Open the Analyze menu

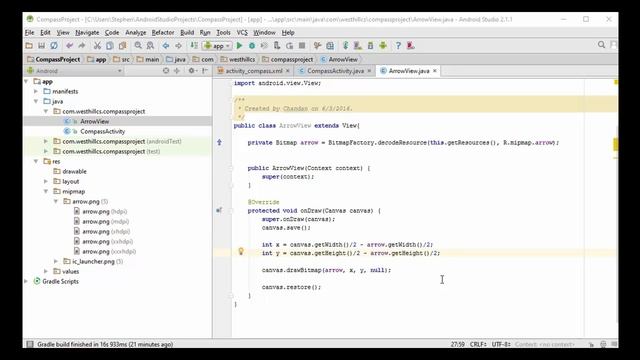(136, 32)
